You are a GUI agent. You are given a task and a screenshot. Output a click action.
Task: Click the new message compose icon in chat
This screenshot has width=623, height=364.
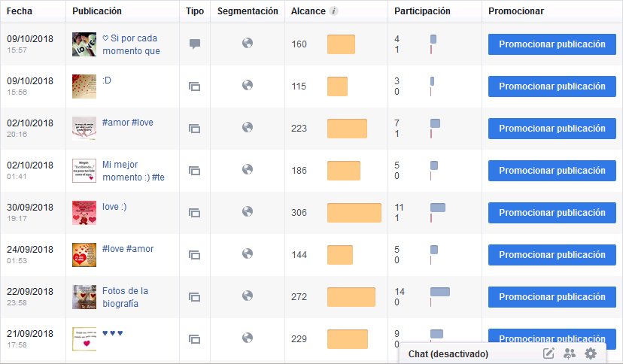point(549,353)
